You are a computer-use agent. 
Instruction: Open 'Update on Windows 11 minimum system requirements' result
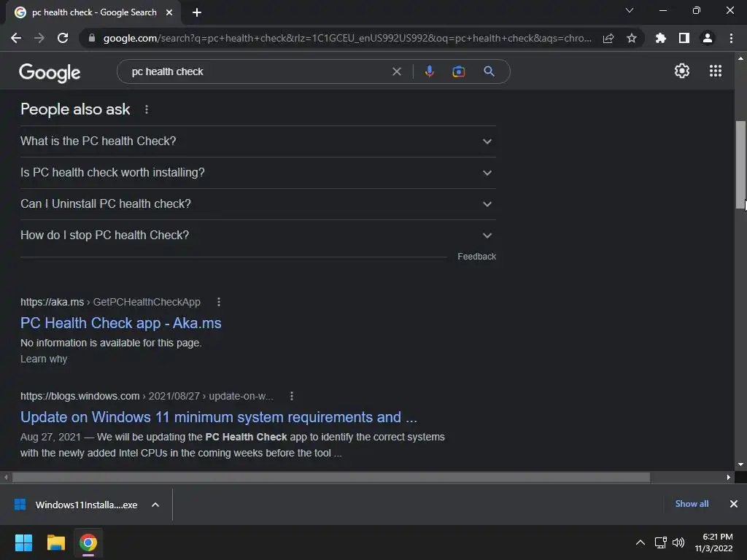pyautogui.click(x=219, y=417)
